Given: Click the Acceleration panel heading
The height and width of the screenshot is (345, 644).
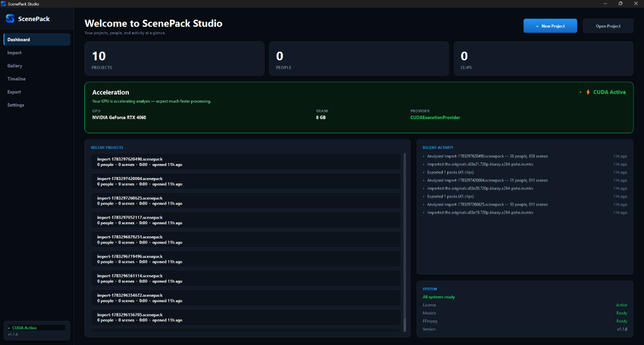Looking at the screenshot, I should (111, 92).
